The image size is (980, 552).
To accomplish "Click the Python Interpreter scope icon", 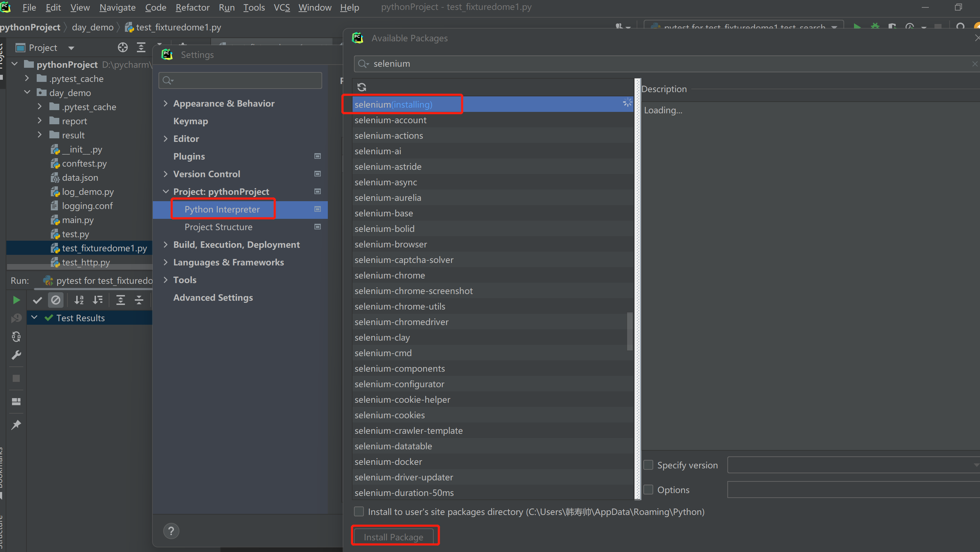I will click(318, 209).
